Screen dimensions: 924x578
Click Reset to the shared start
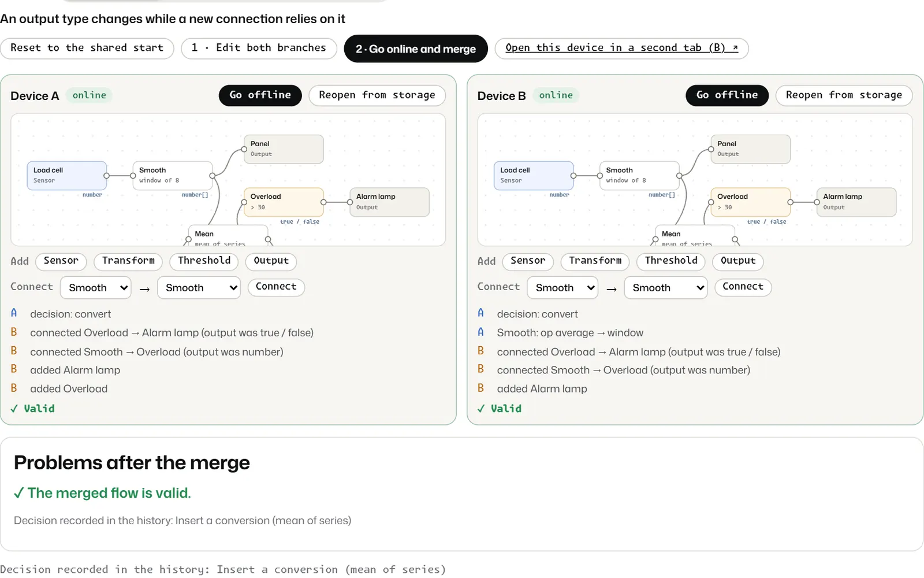[x=87, y=48]
